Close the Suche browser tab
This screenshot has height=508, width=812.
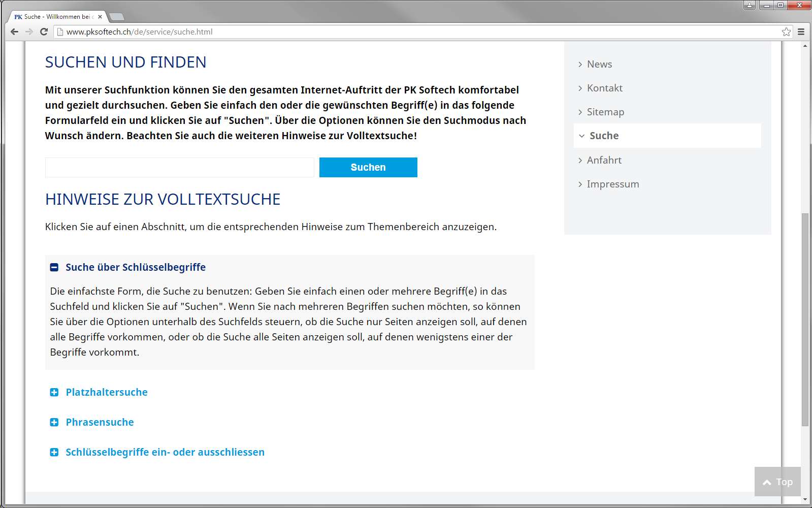(x=100, y=17)
